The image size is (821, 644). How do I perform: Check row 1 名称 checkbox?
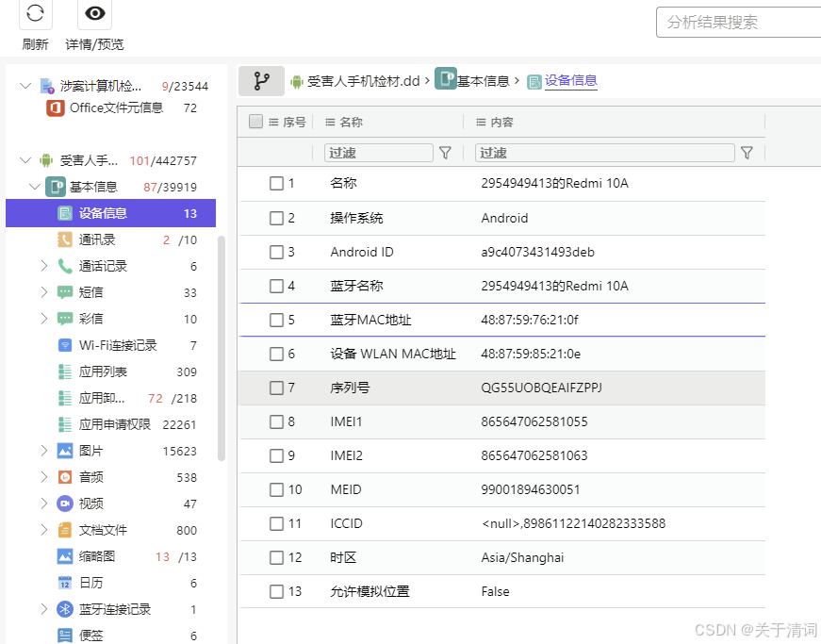click(276, 183)
